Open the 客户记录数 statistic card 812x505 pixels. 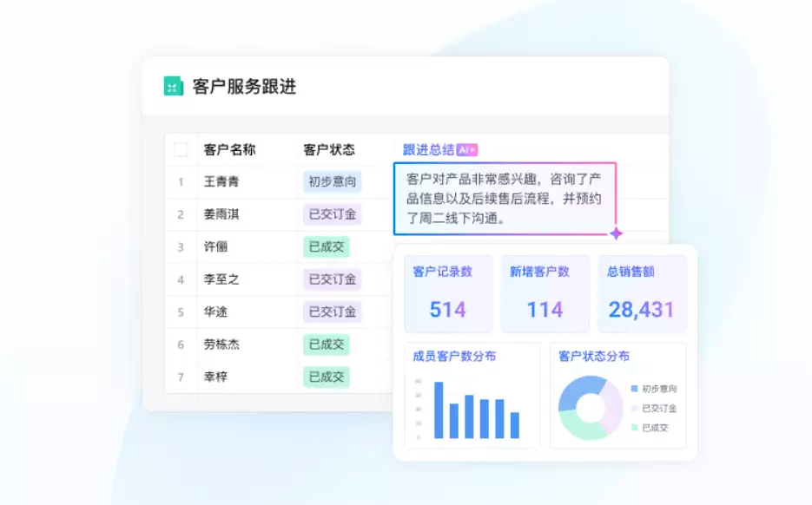(x=448, y=293)
